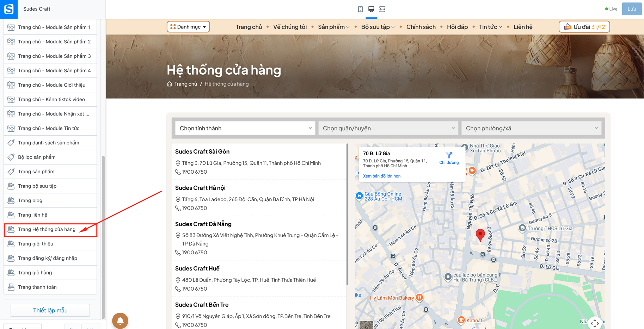Click icon beside Trang danh sách sản phẩm
Viewport: 644px width, 329px height.
click(x=11, y=143)
